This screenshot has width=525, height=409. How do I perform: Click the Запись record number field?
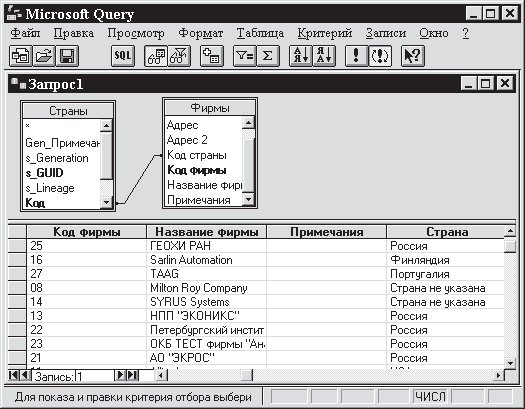95,376
